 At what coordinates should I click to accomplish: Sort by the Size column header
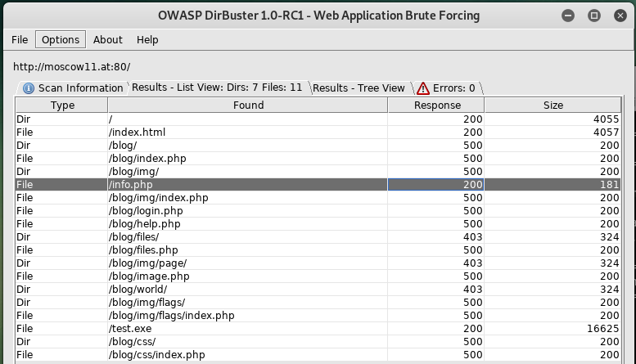[x=553, y=105]
